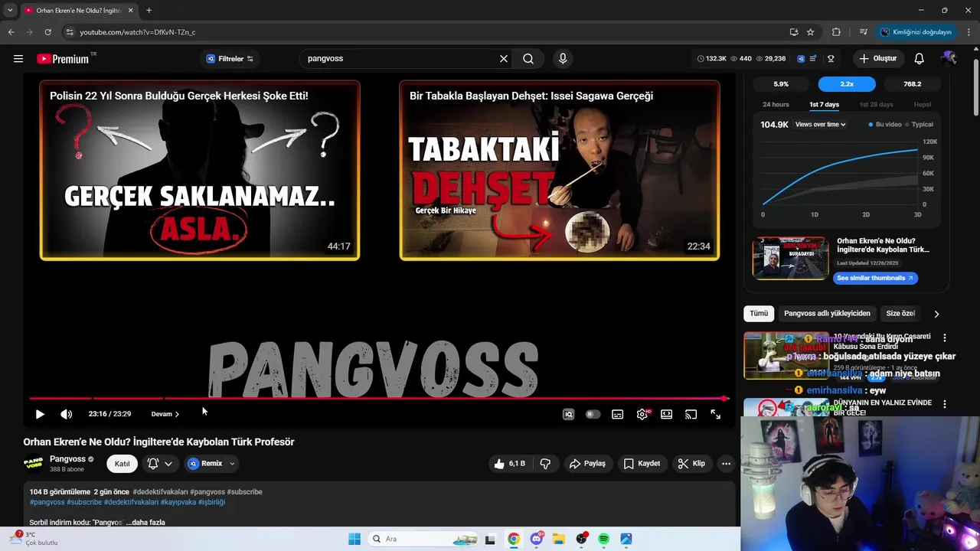Open the Remix dropdown
Screen dimensions: 980x551
[211, 464]
